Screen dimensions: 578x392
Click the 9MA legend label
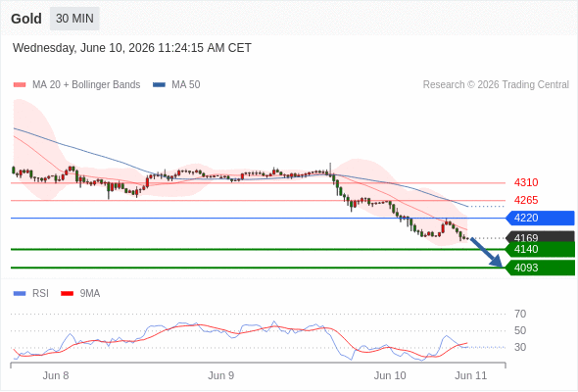click(90, 294)
